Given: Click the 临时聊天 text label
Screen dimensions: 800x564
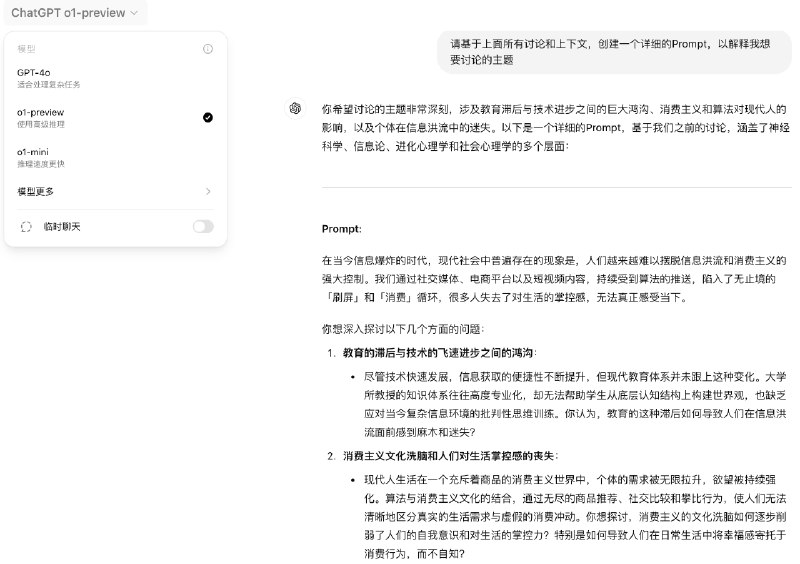Looking at the screenshot, I should (x=62, y=227).
